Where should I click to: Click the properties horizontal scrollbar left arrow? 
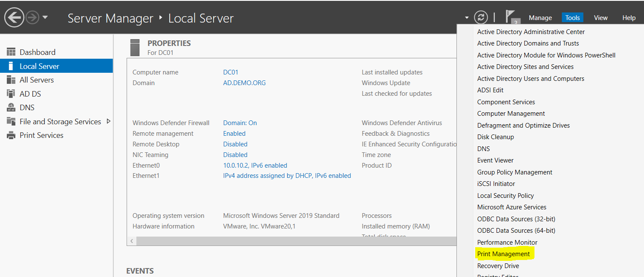pyautogui.click(x=132, y=241)
